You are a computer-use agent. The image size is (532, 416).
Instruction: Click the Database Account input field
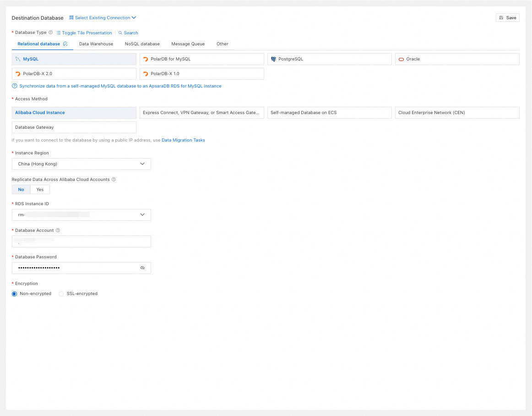coord(81,241)
